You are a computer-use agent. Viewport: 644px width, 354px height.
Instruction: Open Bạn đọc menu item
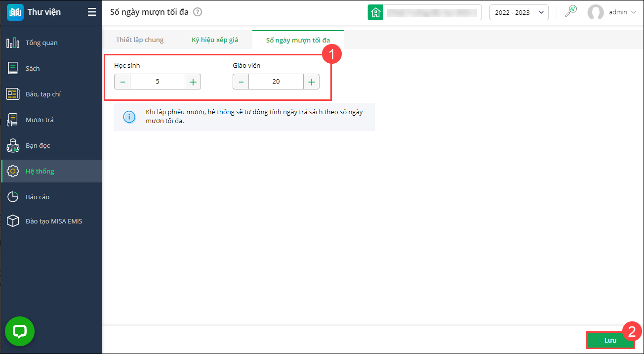pos(51,145)
